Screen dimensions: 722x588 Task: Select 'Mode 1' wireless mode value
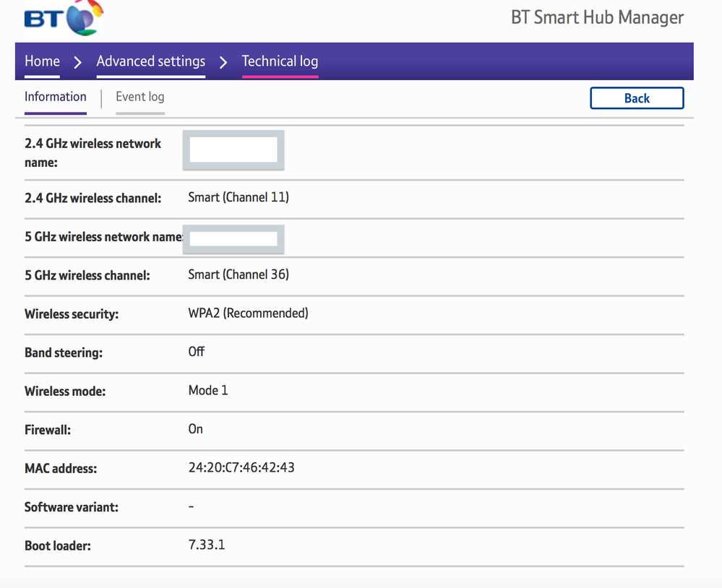(x=208, y=390)
